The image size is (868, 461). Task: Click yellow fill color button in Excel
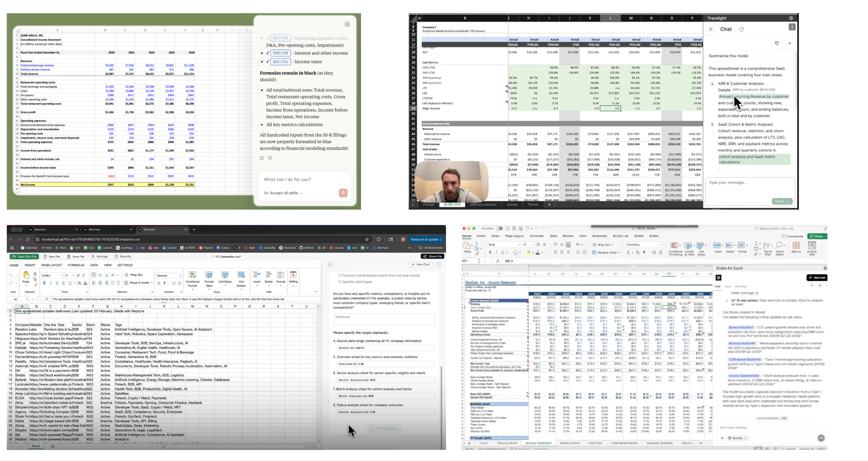coord(528,253)
